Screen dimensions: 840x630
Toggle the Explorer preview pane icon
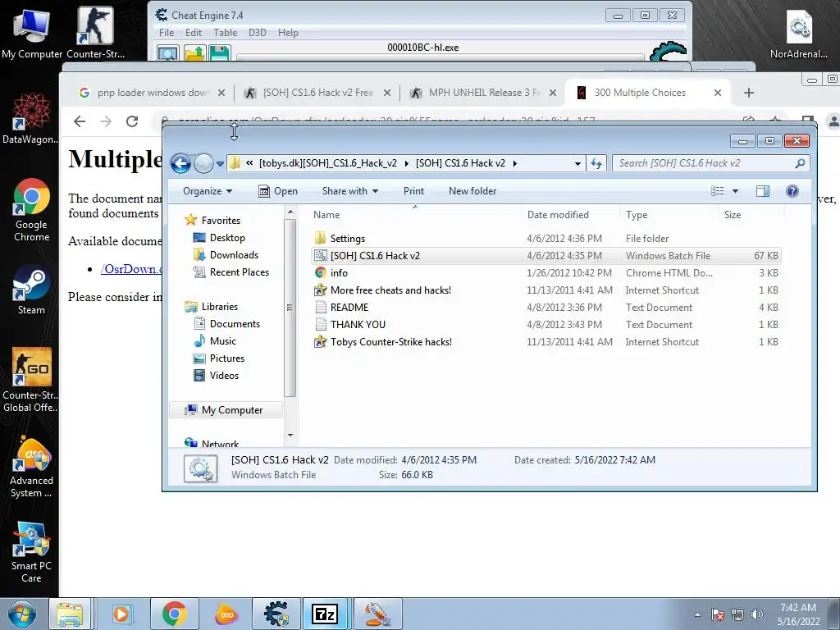click(762, 191)
